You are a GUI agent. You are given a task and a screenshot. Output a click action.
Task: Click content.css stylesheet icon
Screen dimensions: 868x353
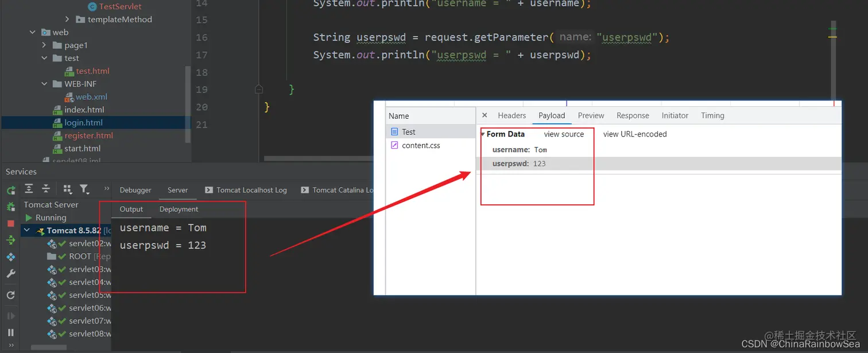click(x=394, y=145)
